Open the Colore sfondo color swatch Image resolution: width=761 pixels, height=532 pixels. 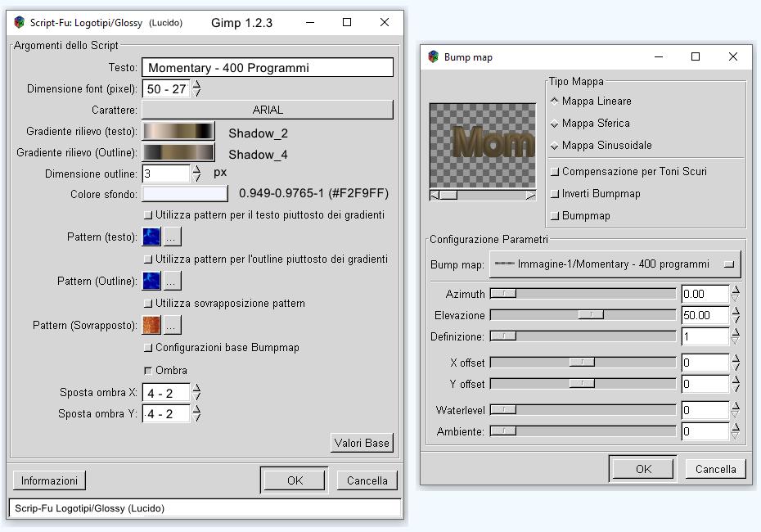tap(185, 194)
